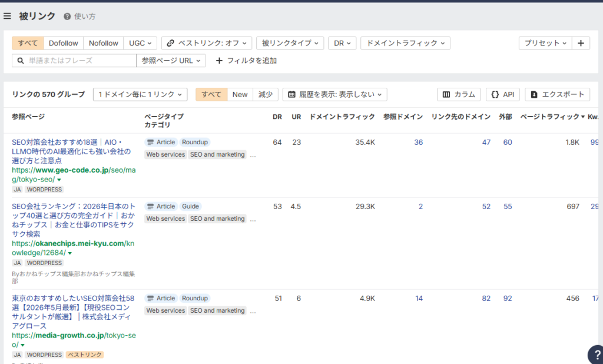Click the Roundup tag in geo-code row
The width and height of the screenshot is (603, 364).
click(194, 143)
